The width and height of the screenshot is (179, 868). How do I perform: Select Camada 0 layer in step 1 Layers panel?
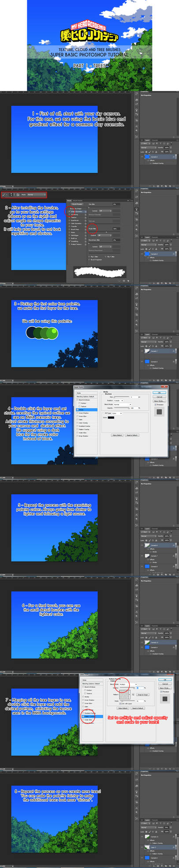(160, 157)
